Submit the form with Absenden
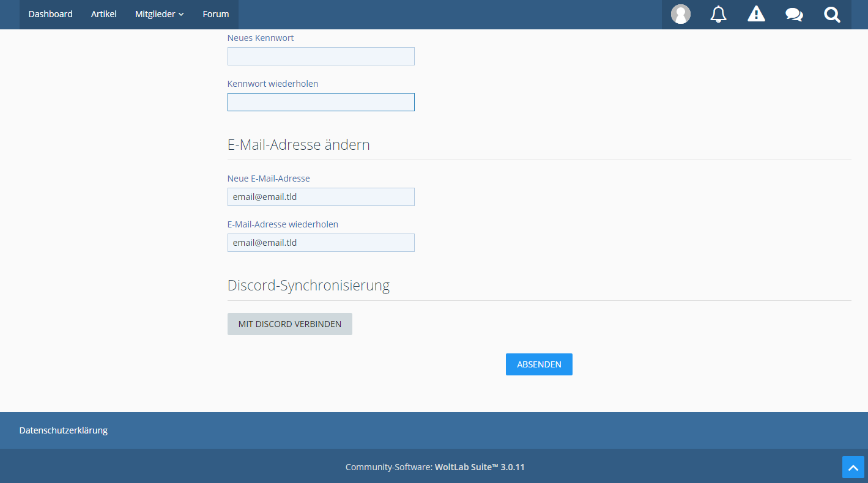868x483 pixels. click(x=539, y=364)
